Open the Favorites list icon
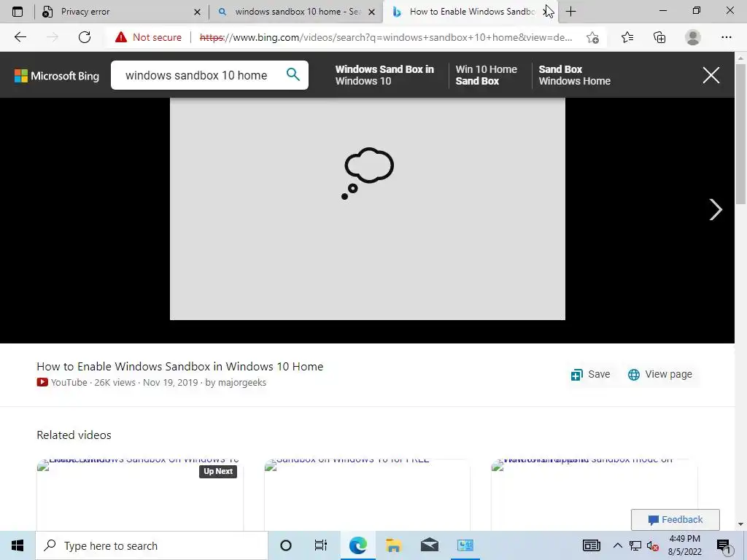The height and width of the screenshot is (560, 747). [x=627, y=37]
